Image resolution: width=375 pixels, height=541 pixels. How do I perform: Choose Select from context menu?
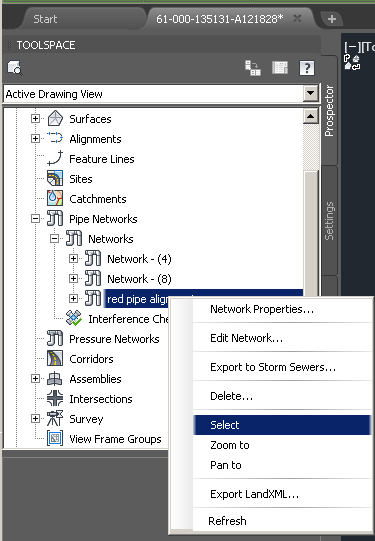[282, 425]
